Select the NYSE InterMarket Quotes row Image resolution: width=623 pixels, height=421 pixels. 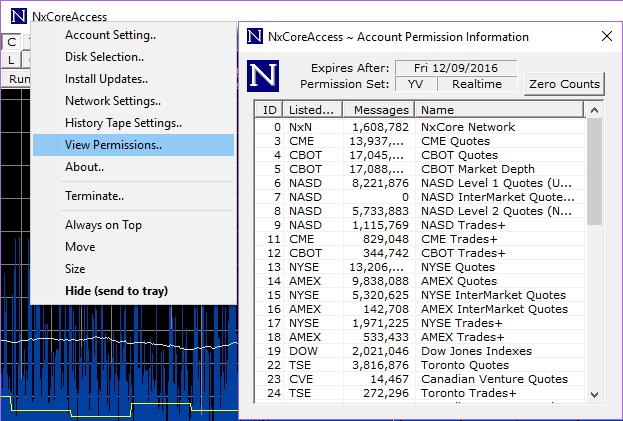(420, 295)
